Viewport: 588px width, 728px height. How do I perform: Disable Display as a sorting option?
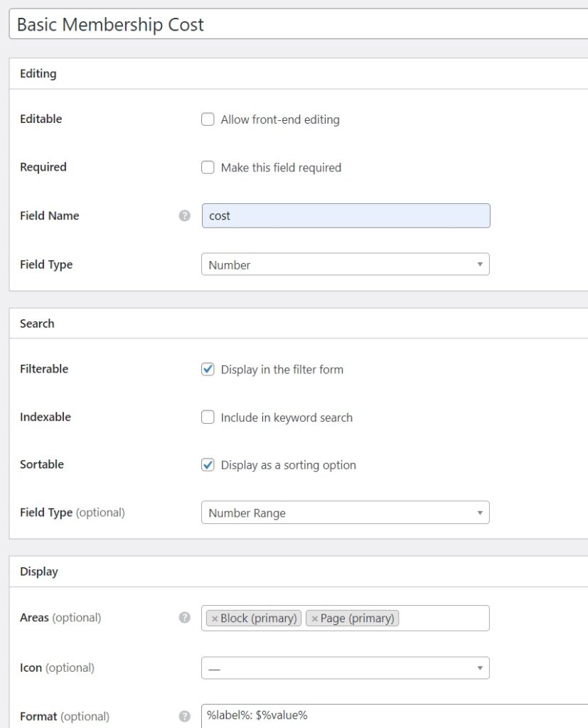208,464
